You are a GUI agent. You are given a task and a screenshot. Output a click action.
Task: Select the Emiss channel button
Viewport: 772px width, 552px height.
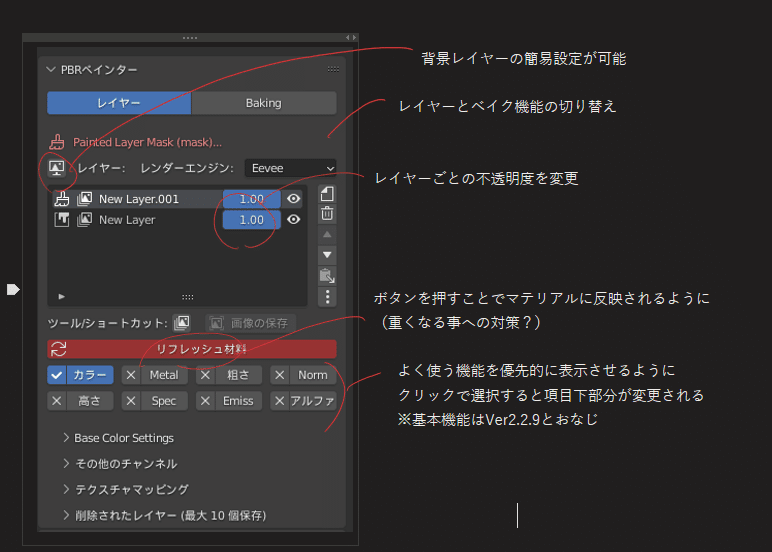pos(238,401)
